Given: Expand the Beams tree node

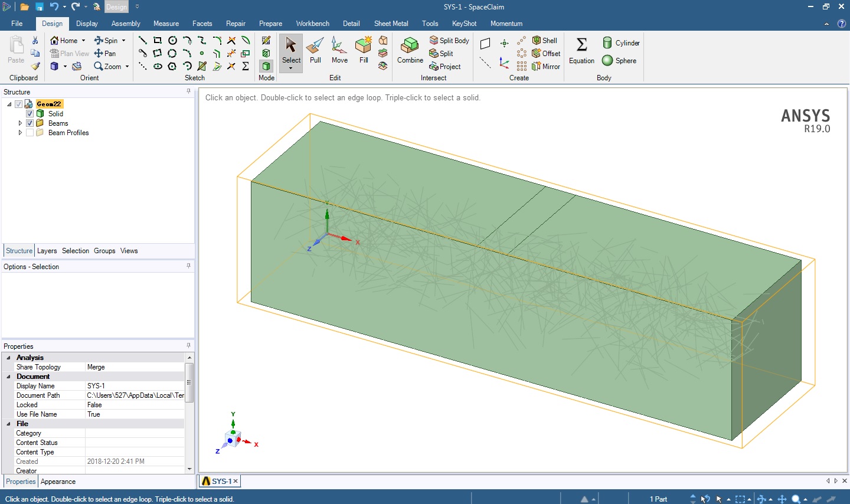Looking at the screenshot, I should point(20,123).
